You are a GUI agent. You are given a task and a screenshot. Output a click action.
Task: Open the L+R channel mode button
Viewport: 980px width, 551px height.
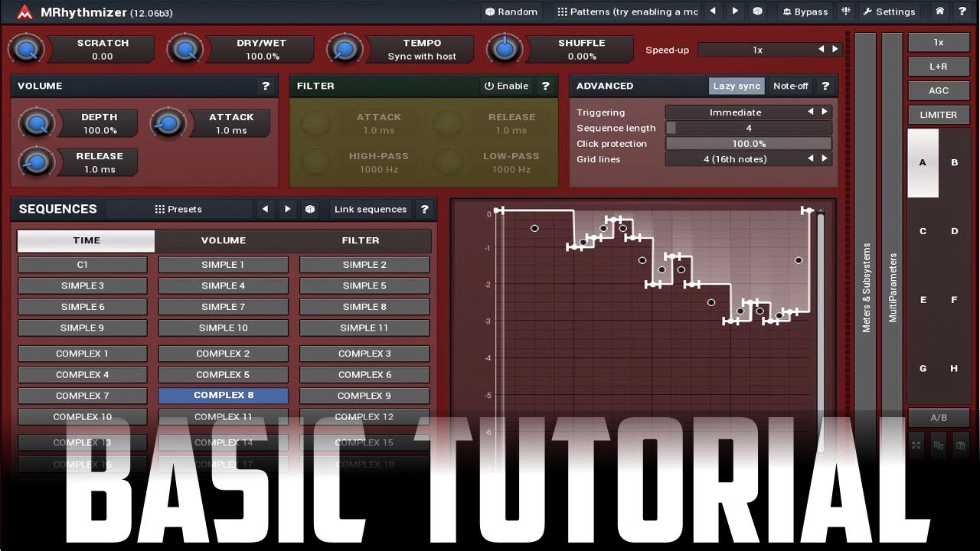coord(939,67)
